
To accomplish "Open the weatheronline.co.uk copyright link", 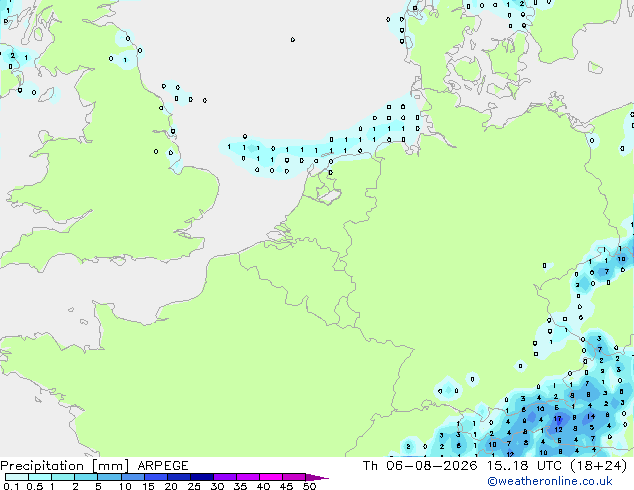I will pos(550,481).
